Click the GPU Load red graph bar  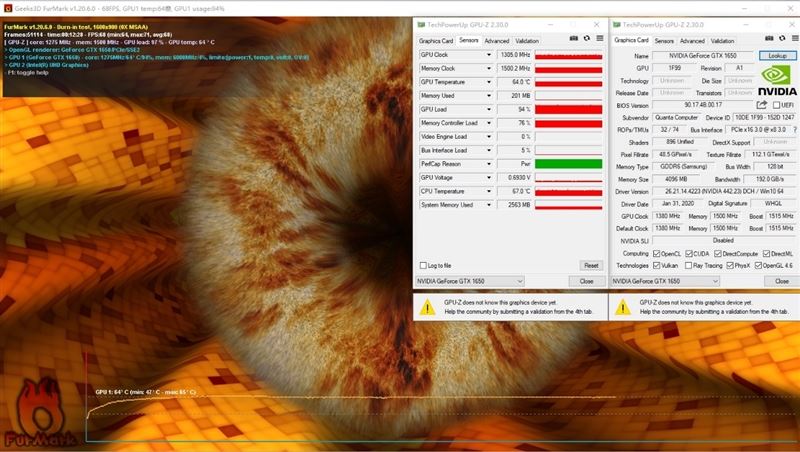tap(568, 109)
